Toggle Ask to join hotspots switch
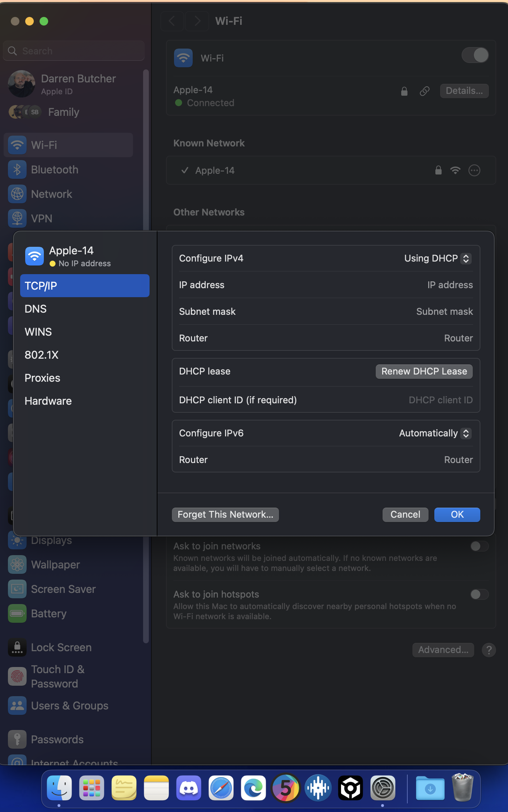The width and height of the screenshot is (508, 812). pos(480,594)
